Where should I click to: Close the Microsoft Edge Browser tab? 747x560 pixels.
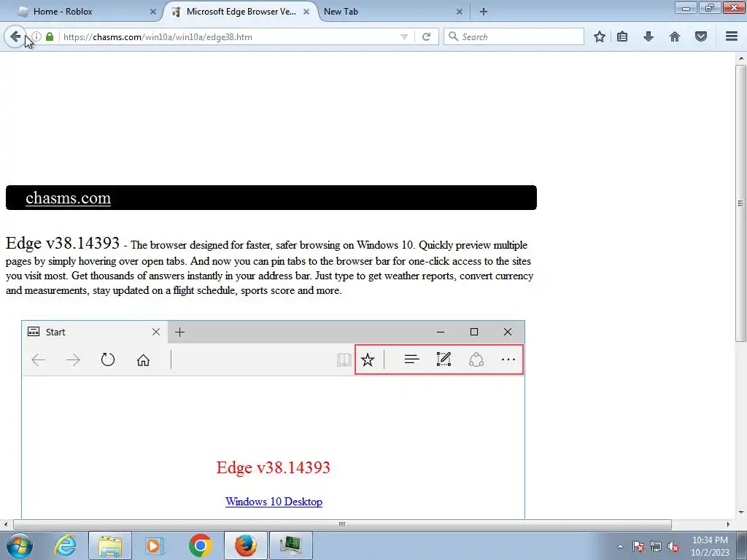[306, 12]
